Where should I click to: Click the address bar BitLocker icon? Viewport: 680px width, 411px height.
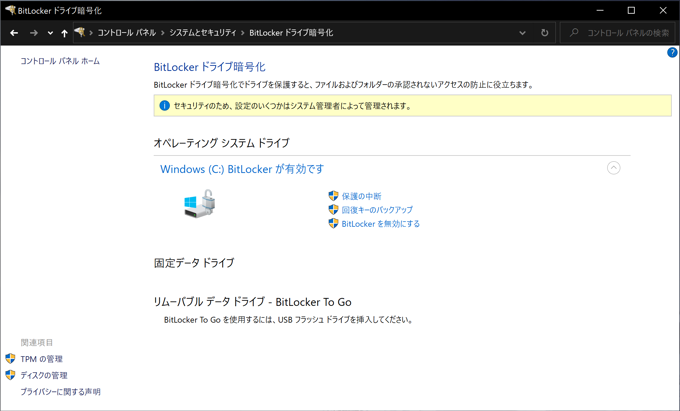point(80,32)
